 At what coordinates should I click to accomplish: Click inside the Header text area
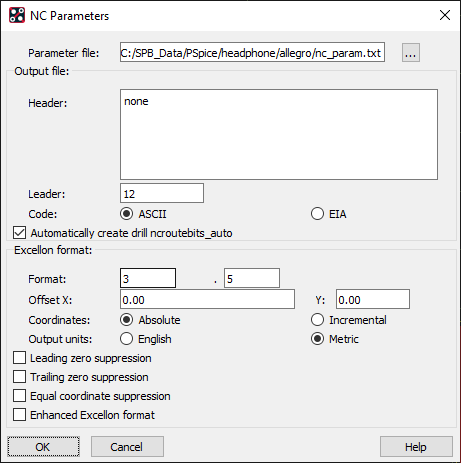coord(279,134)
